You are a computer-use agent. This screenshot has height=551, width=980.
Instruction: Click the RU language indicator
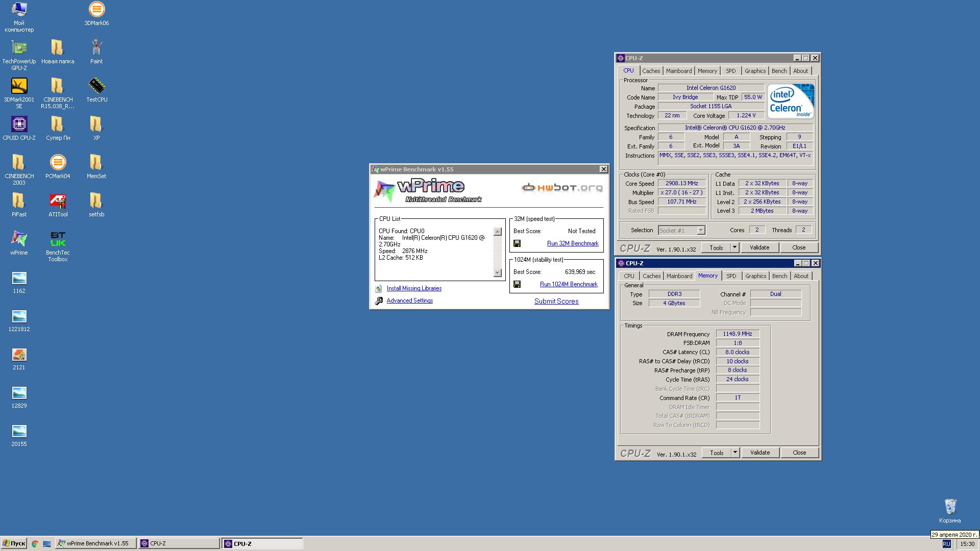point(947,544)
